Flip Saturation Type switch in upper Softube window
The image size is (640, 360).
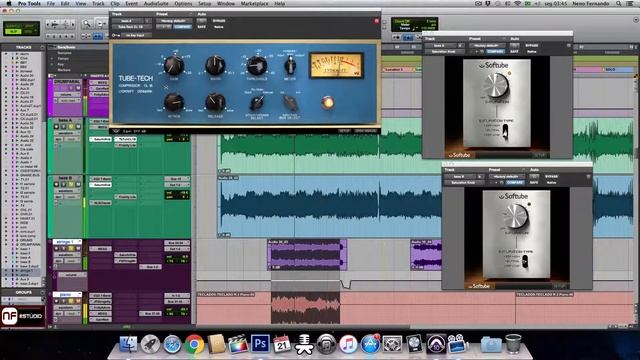click(505, 131)
